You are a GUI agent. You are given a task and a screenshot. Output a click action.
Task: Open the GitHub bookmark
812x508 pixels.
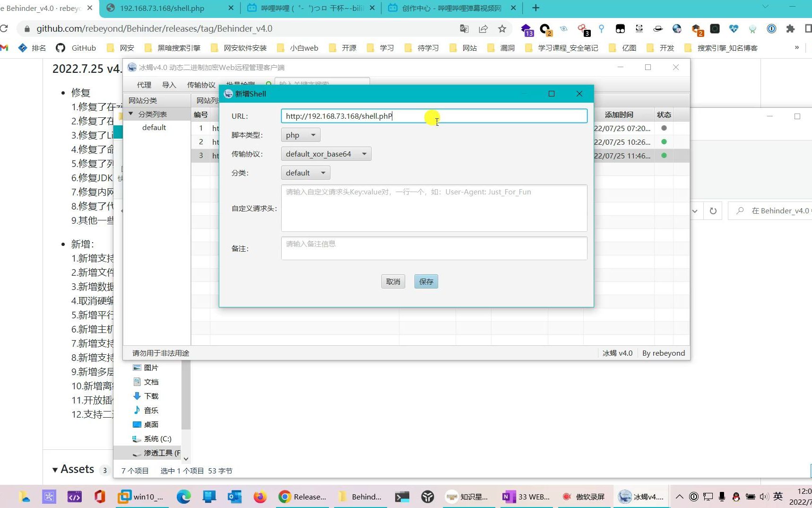[x=76, y=48]
